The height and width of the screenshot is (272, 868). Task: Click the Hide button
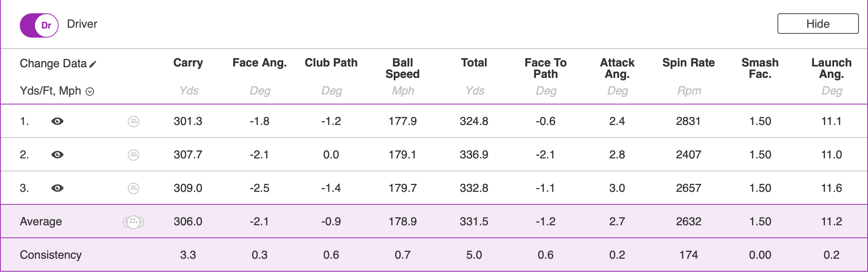(818, 24)
